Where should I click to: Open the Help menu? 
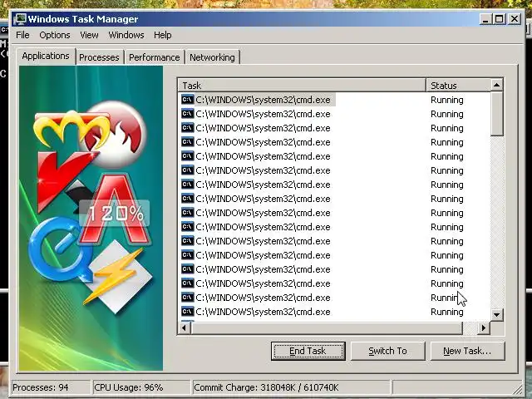pos(163,35)
